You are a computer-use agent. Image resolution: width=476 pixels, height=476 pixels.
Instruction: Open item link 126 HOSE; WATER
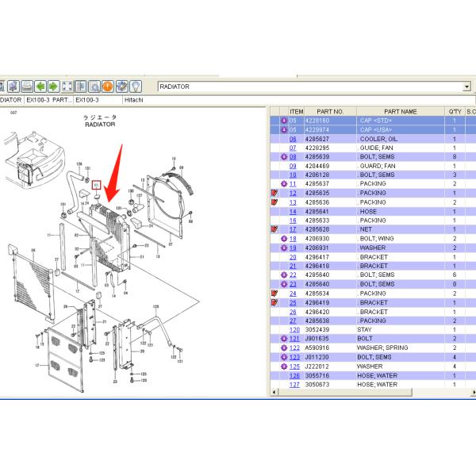[x=294, y=375]
